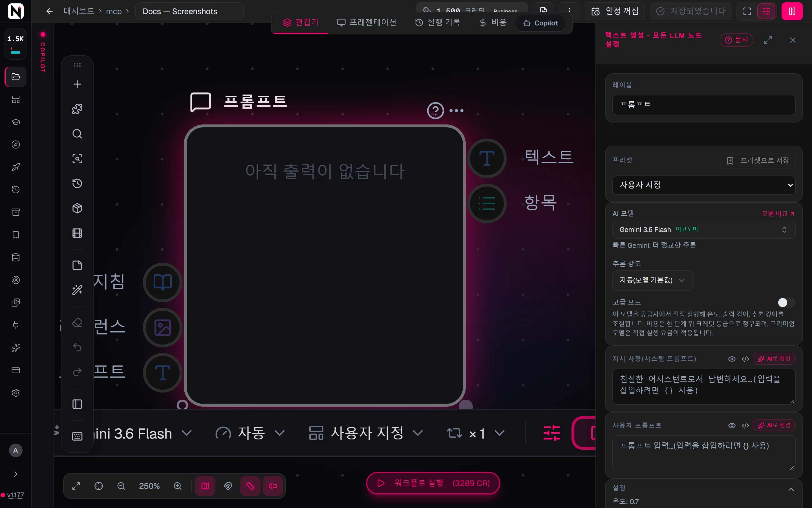Switch to the 실행 기록 tab
This screenshot has height=508, width=812.
coord(438,23)
